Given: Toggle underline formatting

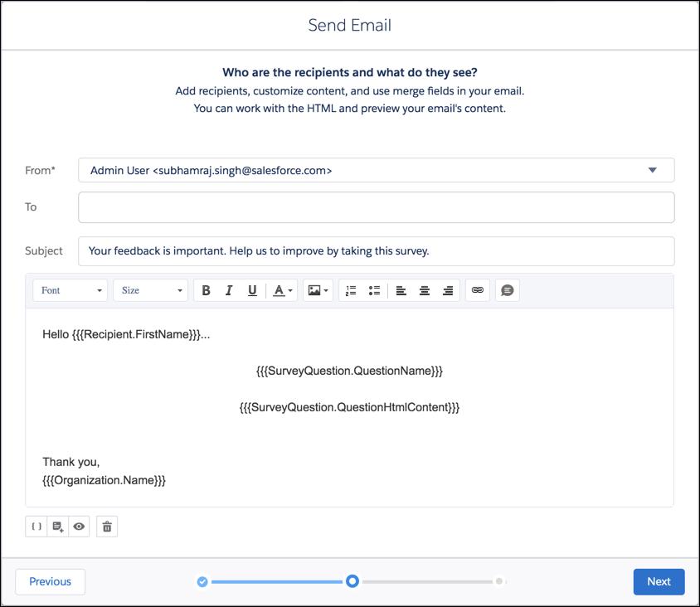Looking at the screenshot, I should coord(252,290).
